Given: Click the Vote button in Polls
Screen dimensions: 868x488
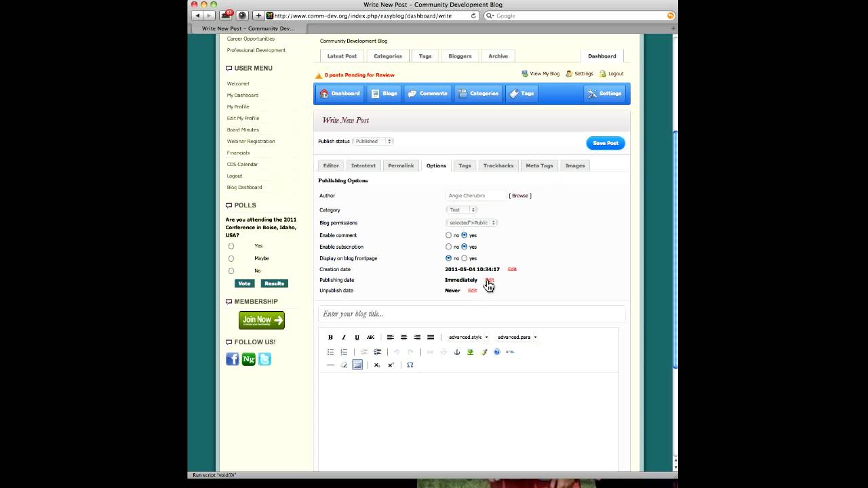Looking at the screenshot, I should [244, 283].
